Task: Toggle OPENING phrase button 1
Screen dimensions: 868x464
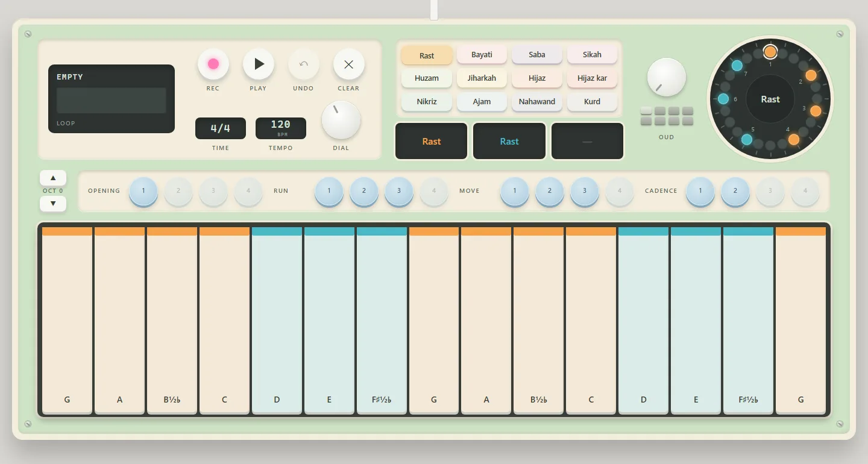Action: [x=143, y=191]
